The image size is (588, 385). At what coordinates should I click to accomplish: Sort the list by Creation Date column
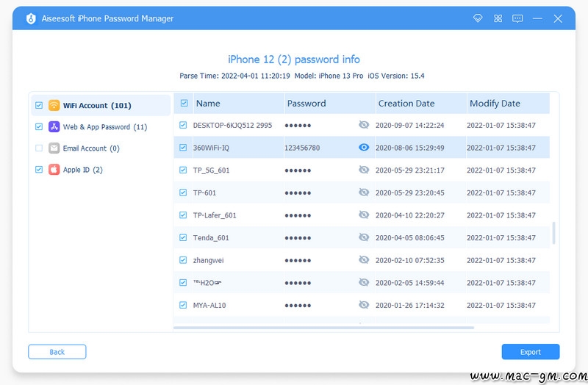[x=406, y=104]
